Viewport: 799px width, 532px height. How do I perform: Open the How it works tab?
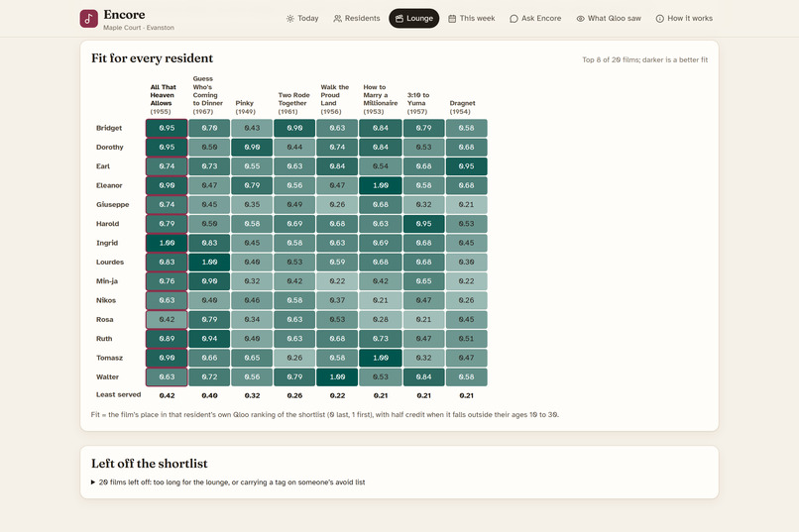pos(684,18)
